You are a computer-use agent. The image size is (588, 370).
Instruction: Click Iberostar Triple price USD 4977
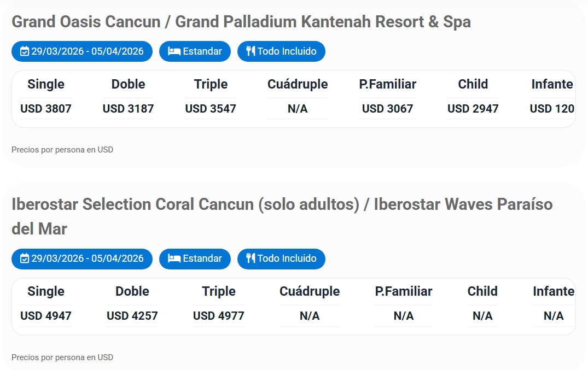pyautogui.click(x=219, y=316)
